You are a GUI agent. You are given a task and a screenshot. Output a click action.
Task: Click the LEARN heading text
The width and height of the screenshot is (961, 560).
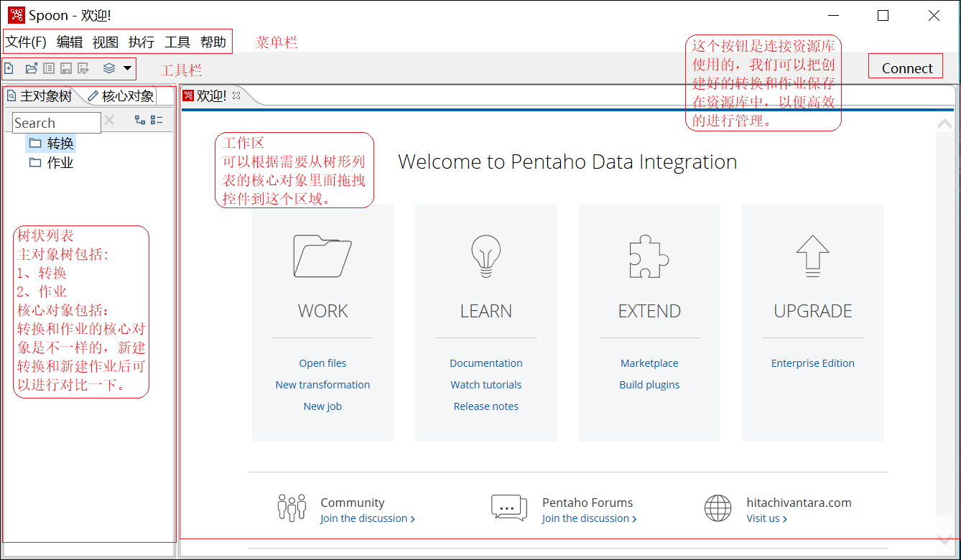click(486, 311)
